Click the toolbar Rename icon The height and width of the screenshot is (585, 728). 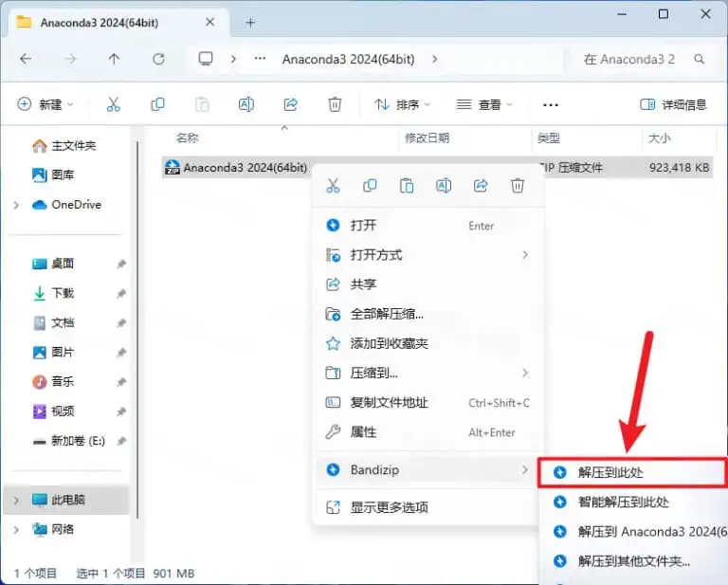246,104
